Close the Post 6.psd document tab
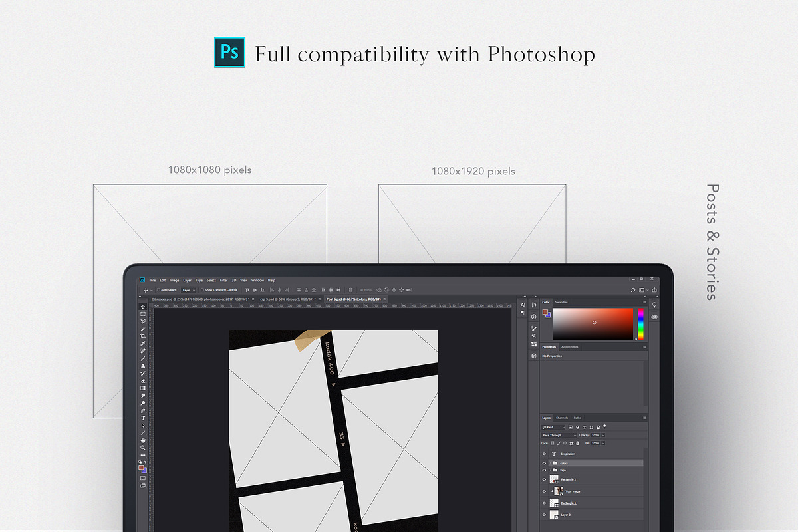The width and height of the screenshot is (798, 532). point(384,299)
